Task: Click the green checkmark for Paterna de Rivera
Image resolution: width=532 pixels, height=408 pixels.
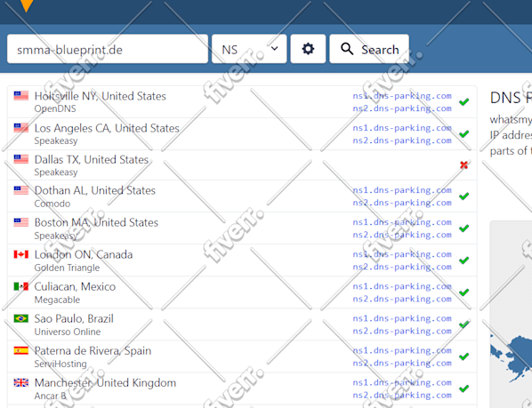Action: [463, 356]
